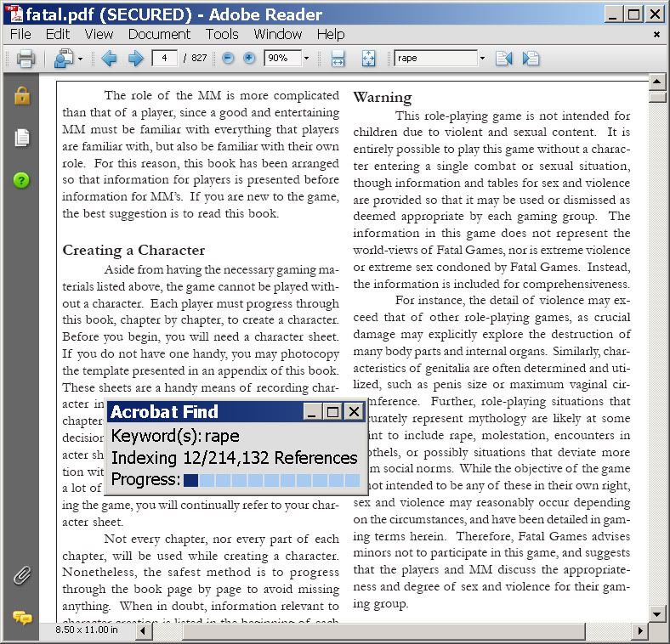Image resolution: width=670 pixels, height=644 pixels.
Task: Click the Adobe Reader PDF title bar icon
Action: point(14,14)
